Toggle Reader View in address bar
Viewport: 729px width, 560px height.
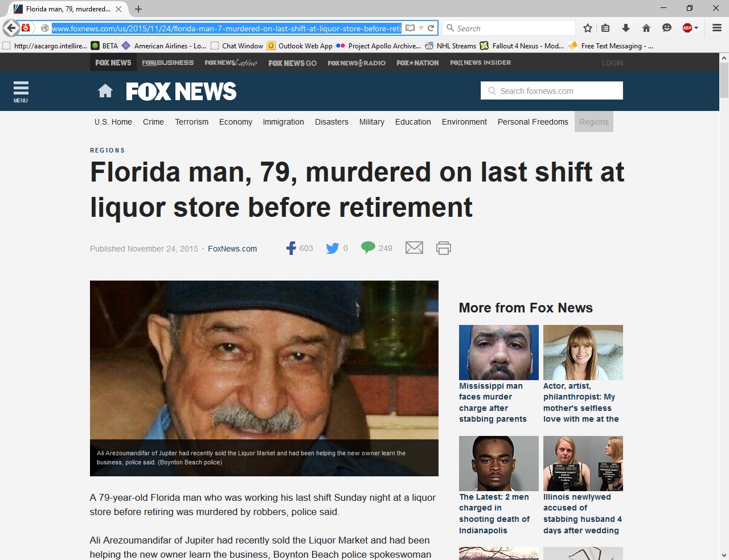[x=410, y=28]
